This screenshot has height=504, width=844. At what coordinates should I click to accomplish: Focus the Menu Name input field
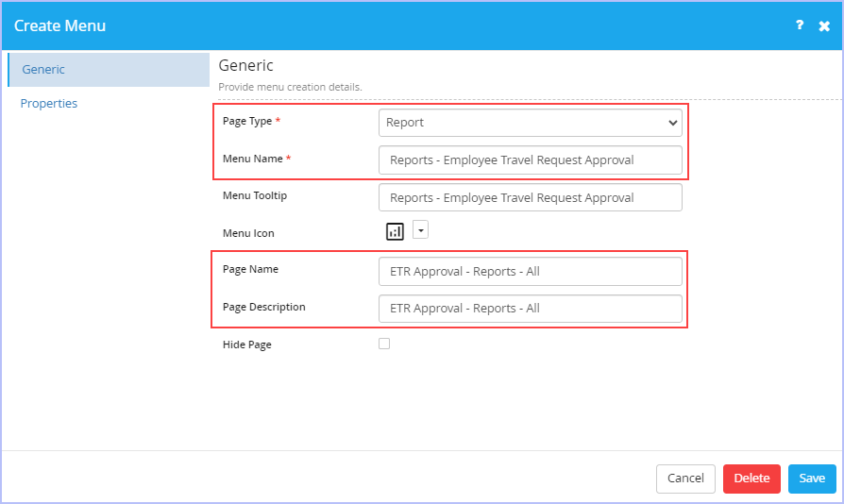(x=531, y=160)
